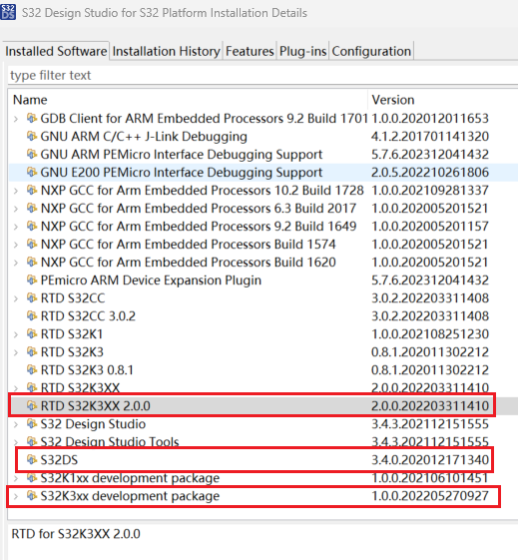The height and width of the screenshot is (560, 518).
Task: Expand the RTD S32CC group
Action: click(16, 299)
